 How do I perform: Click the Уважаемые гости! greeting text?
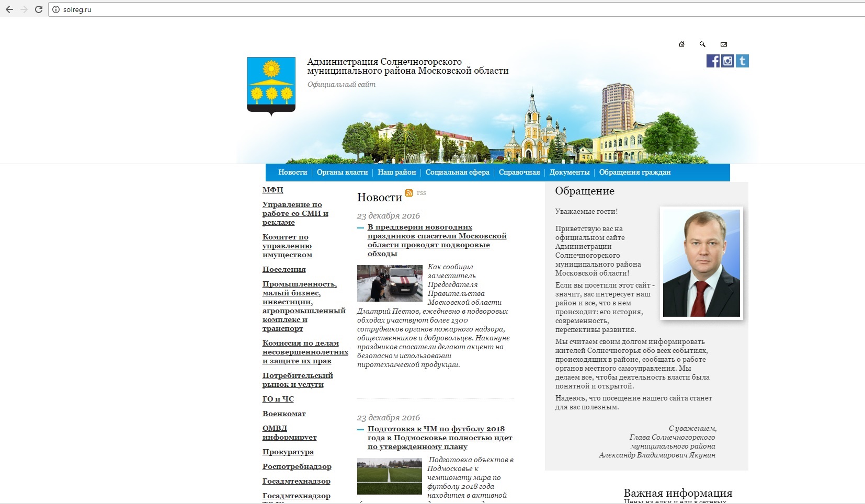(x=586, y=211)
